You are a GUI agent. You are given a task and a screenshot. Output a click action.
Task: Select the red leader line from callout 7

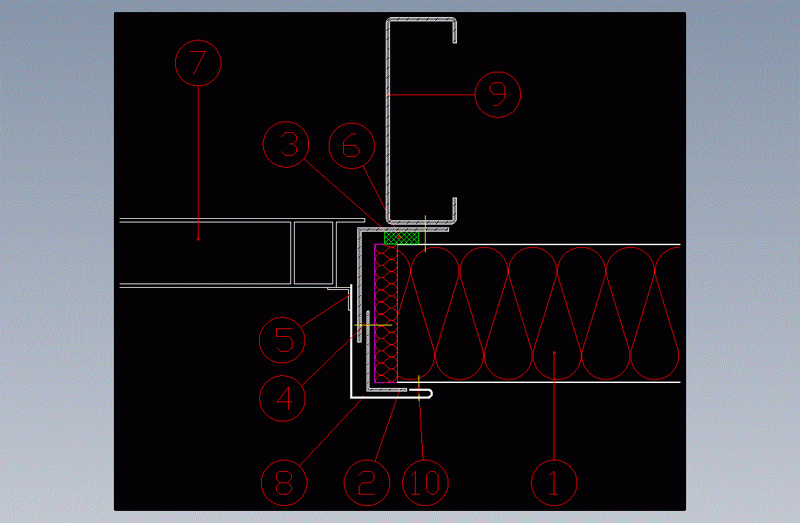pos(198,160)
